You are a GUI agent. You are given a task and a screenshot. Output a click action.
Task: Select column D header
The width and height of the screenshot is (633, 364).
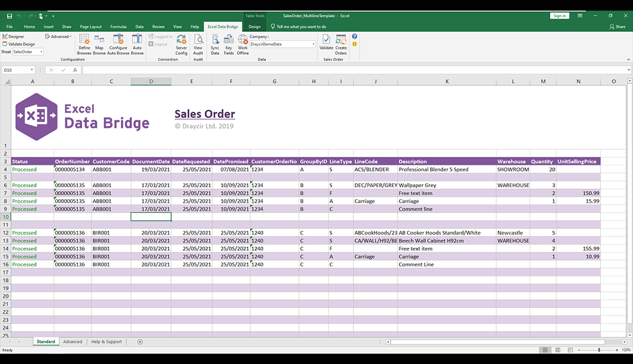pos(151,82)
